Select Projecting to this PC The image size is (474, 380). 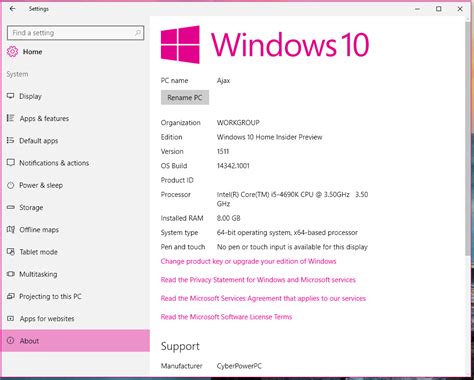pyautogui.click(x=75, y=296)
